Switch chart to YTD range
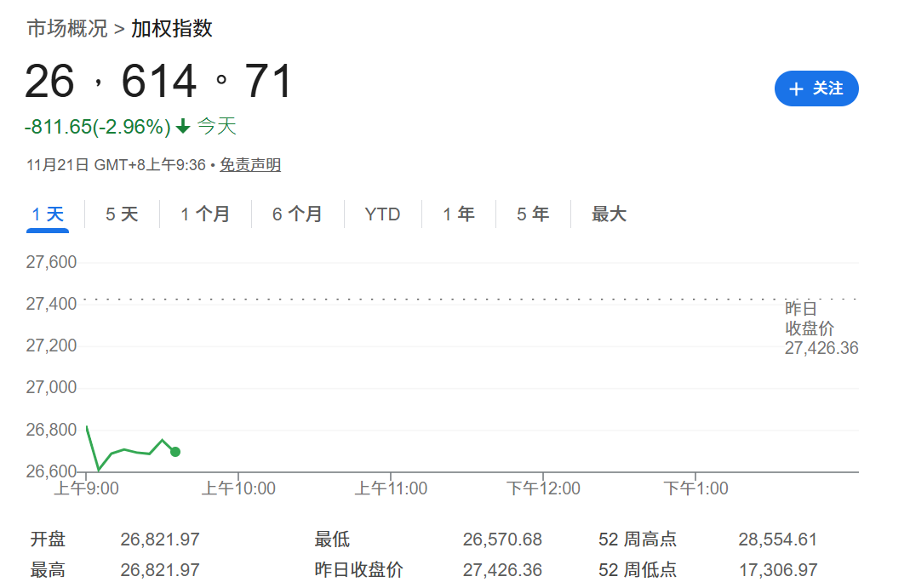Screen dimensions: 910x588 click(x=382, y=214)
